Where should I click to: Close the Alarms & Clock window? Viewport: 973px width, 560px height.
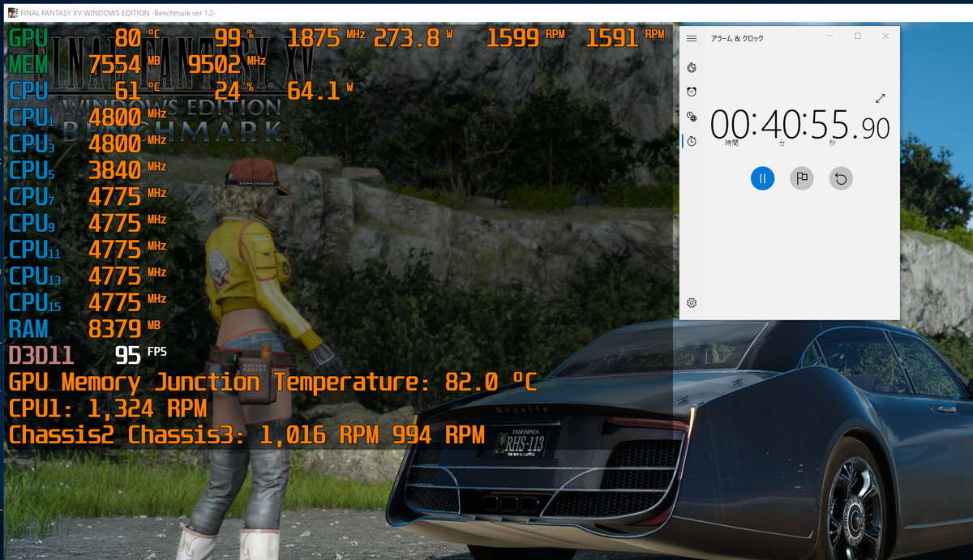(x=885, y=36)
